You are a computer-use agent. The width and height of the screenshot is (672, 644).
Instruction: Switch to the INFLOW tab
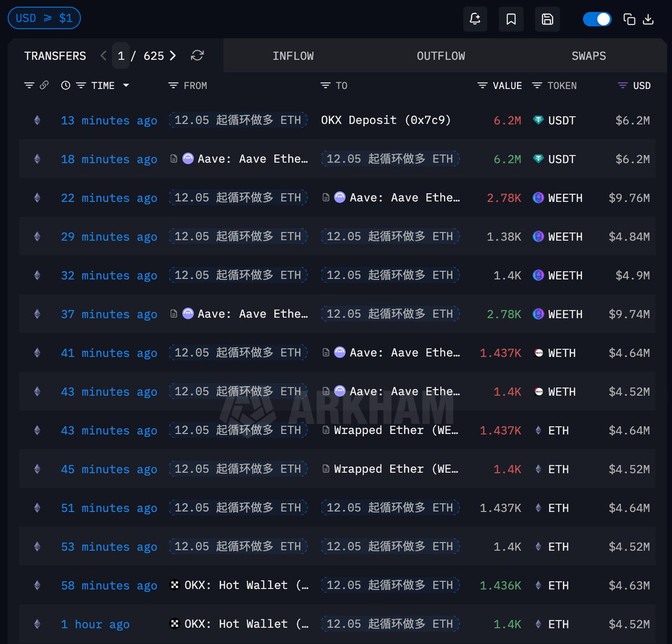coord(293,56)
